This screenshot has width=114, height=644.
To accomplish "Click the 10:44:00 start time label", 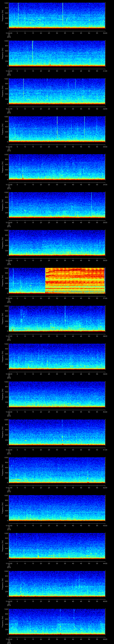I will (x=9, y=601).
